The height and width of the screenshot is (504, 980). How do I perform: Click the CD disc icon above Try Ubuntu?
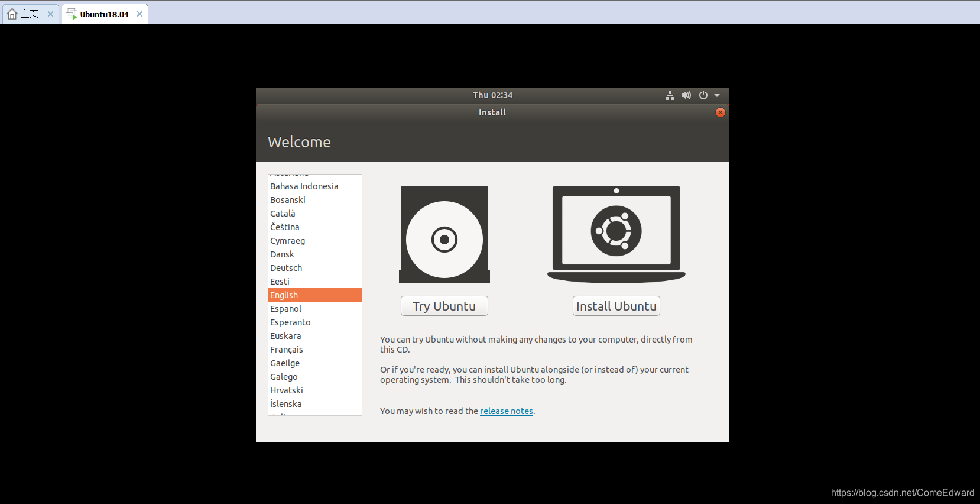pos(444,235)
